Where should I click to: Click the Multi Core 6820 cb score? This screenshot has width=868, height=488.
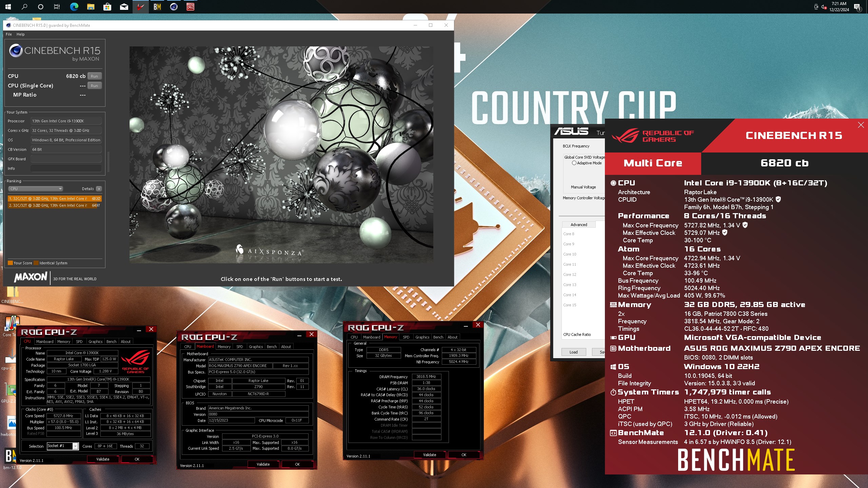[x=785, y=163]
